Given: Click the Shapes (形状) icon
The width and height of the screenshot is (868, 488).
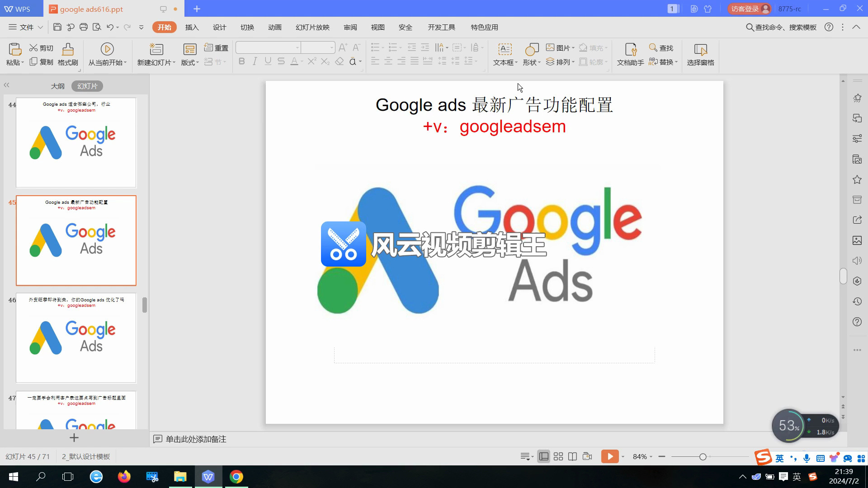Looking at the screenshot, I should click(532, 49).
